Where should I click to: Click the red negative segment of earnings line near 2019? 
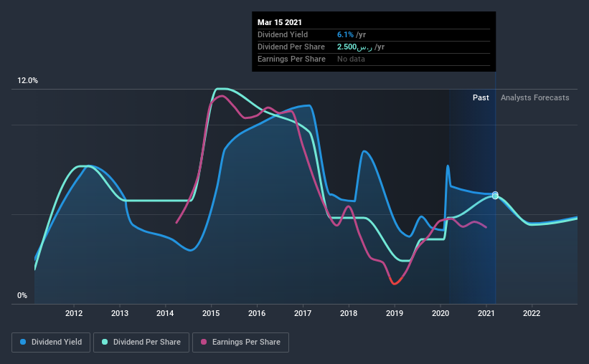point(396,281)
